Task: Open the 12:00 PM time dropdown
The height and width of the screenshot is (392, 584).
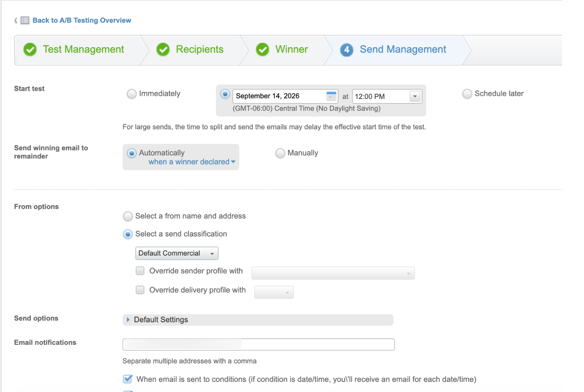Action: [415, 96]
